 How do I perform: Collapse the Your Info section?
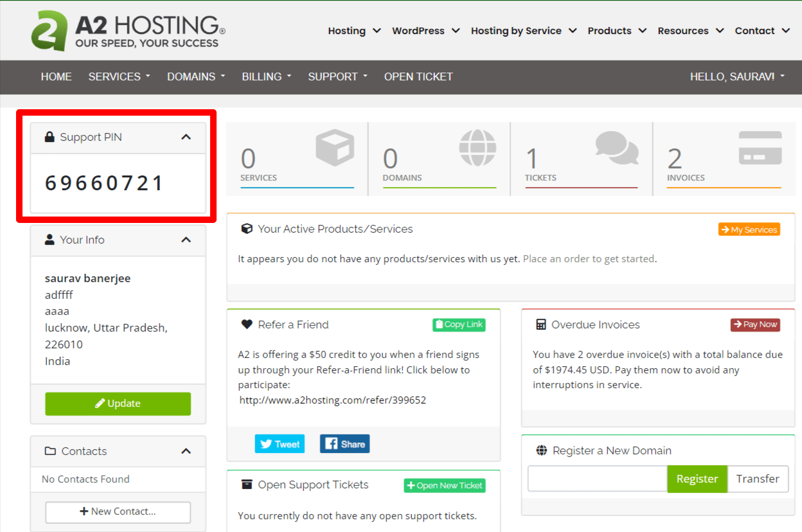coord(186,240)
